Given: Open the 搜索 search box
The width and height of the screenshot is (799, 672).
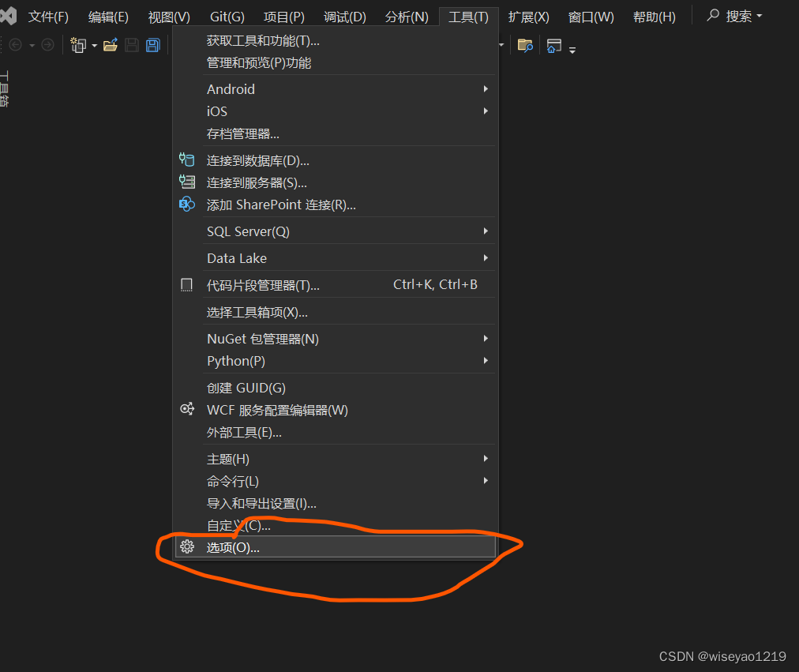Looking at the screenshot, I should coord(733,17).
